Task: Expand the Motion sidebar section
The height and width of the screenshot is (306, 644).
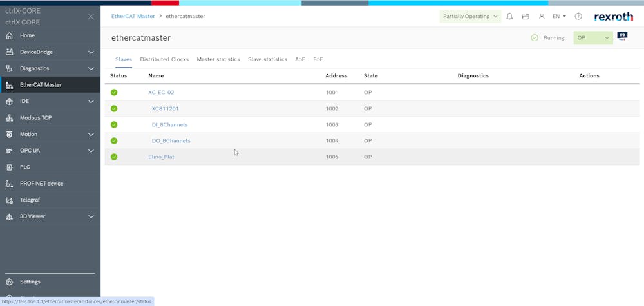Action: 91,134
